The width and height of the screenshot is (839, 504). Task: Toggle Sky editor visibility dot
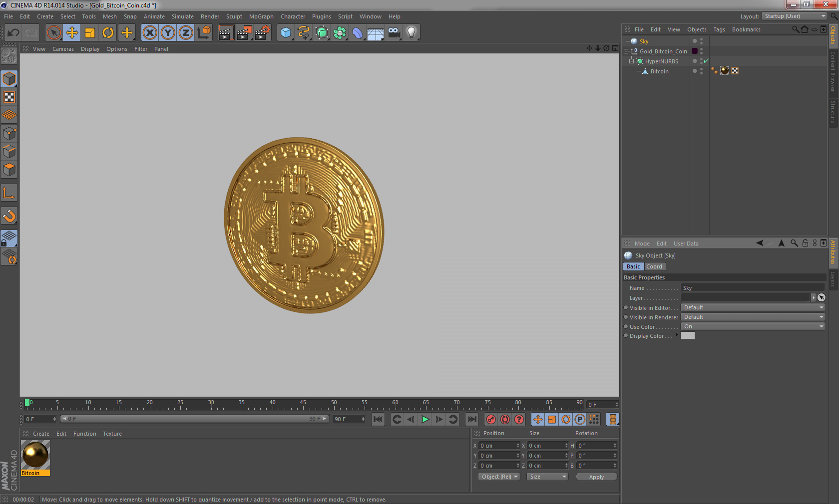point(701,39)
